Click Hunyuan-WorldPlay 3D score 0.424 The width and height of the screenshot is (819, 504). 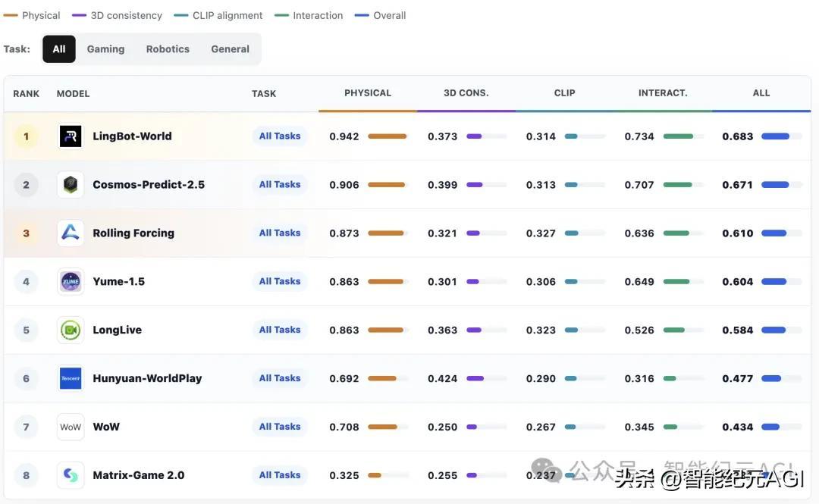(442, 379)
